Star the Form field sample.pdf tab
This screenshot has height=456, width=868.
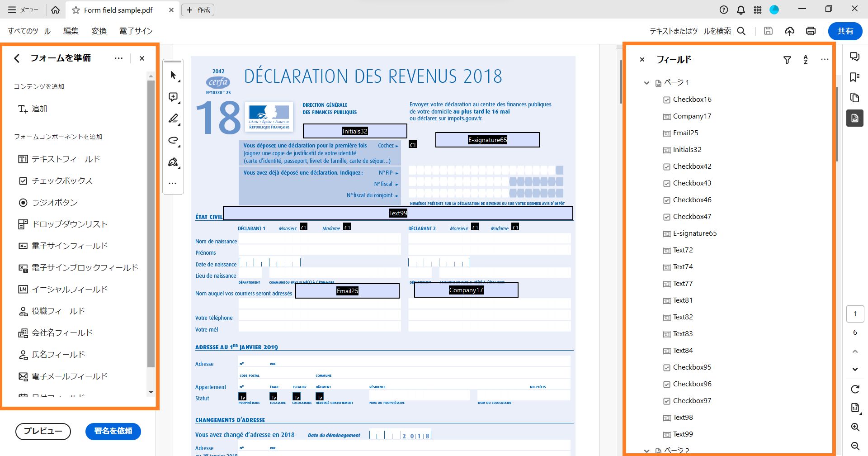click(76, 10)
